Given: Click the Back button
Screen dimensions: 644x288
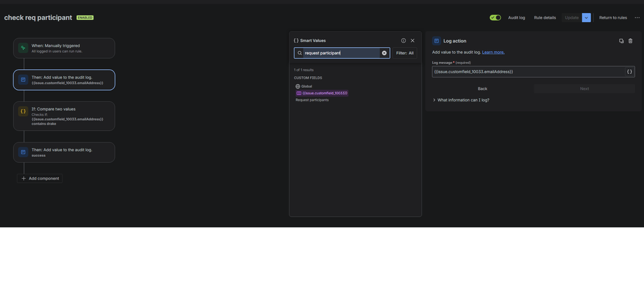Looking at the screenshot, I should 483,89.
